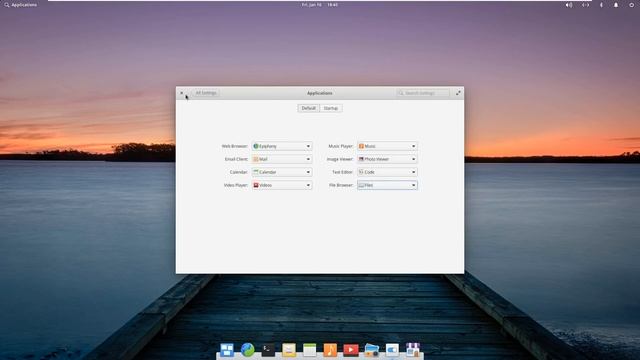Click the System Settings dock icon
The width and height of the screenshot is (640, 360).
[392, 350]
